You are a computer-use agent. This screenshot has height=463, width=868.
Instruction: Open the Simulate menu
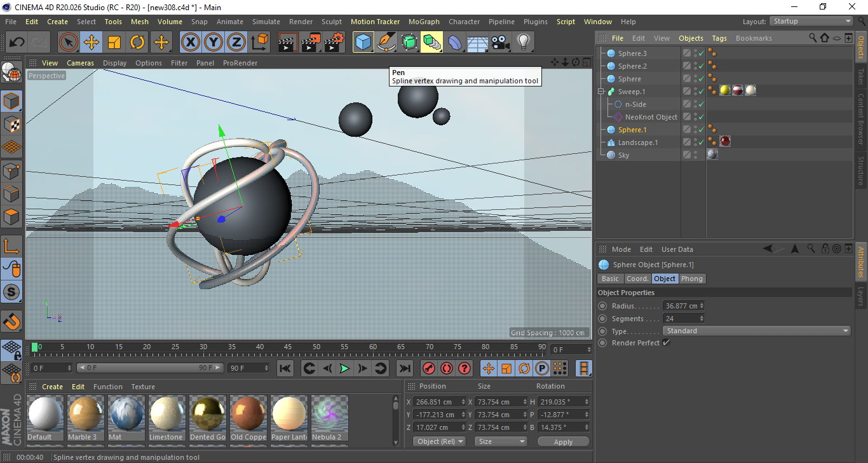(266, 22)
